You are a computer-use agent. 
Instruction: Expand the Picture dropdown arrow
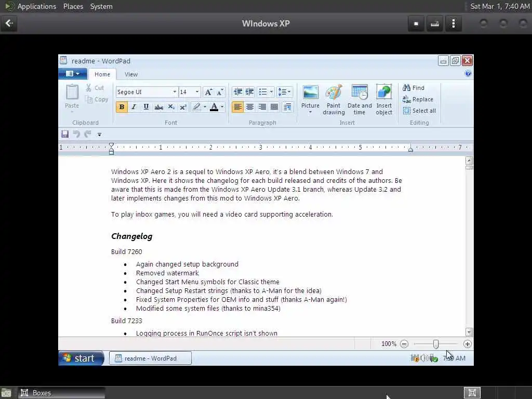(x=310, y=112)
